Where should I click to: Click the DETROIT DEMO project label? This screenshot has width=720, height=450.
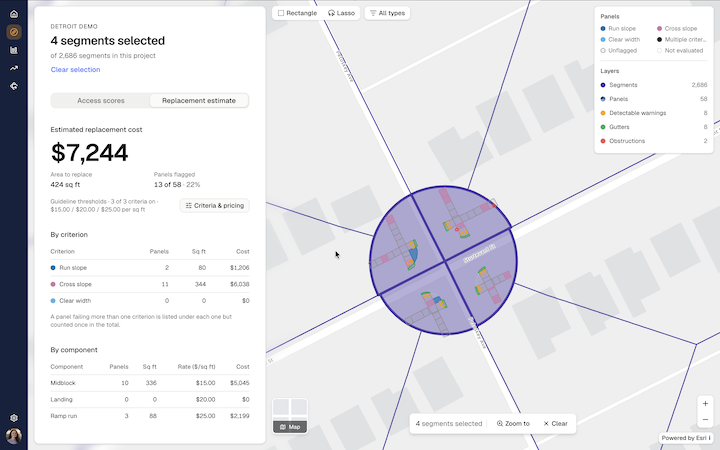click(74, 27)
